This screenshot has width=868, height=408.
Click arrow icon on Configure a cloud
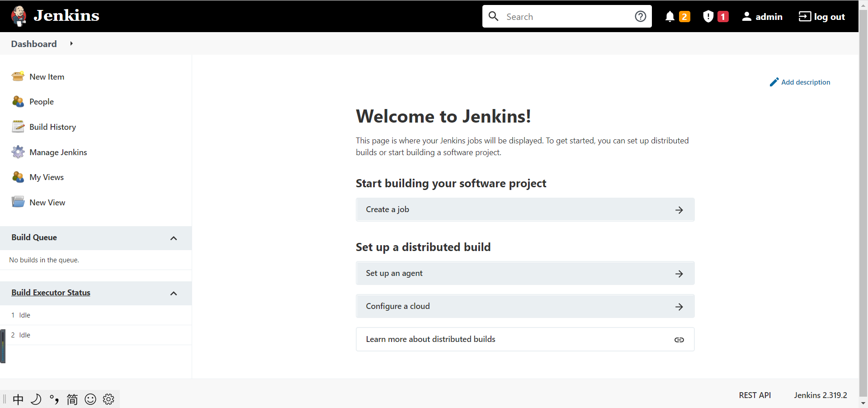679,307
